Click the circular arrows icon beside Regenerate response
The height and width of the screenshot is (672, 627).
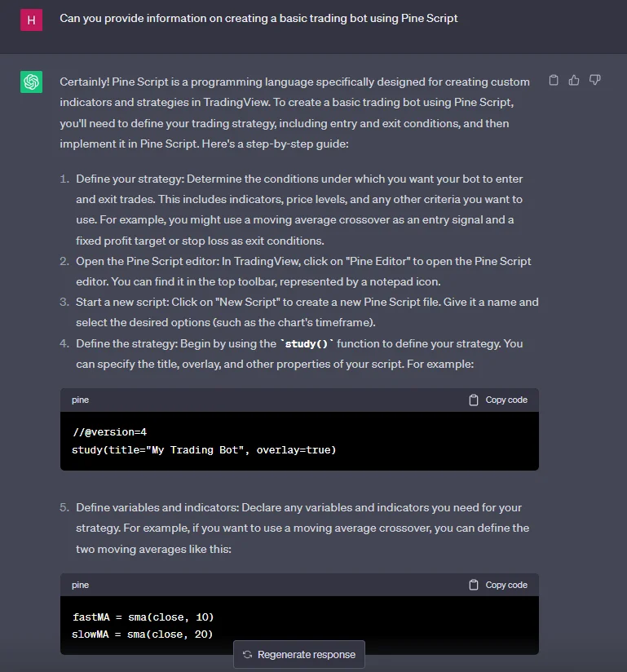coord(248,654)
